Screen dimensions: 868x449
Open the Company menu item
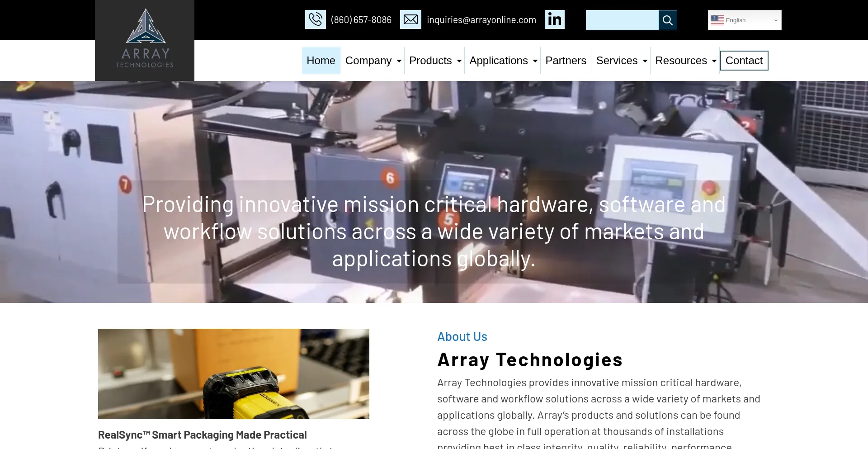click(x=368, y=61)
